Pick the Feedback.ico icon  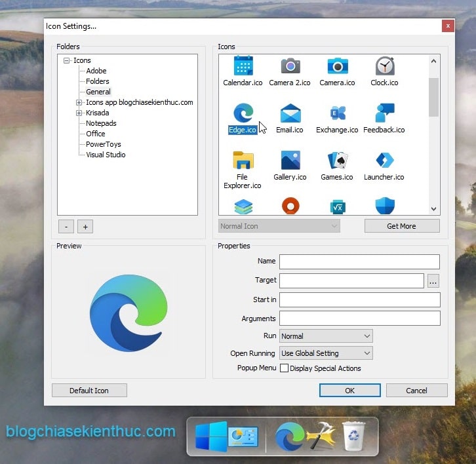tap(384, 119)
